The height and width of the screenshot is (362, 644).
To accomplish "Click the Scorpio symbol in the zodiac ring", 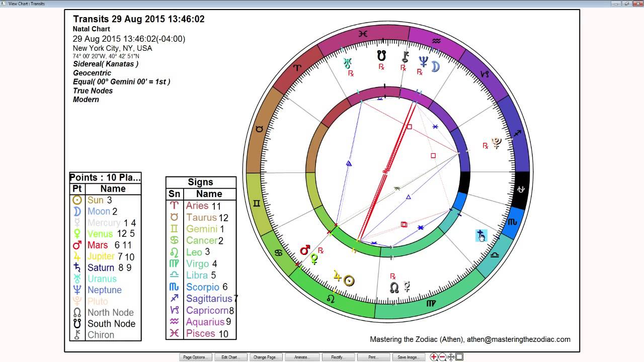I will click(x=512, y=222).
